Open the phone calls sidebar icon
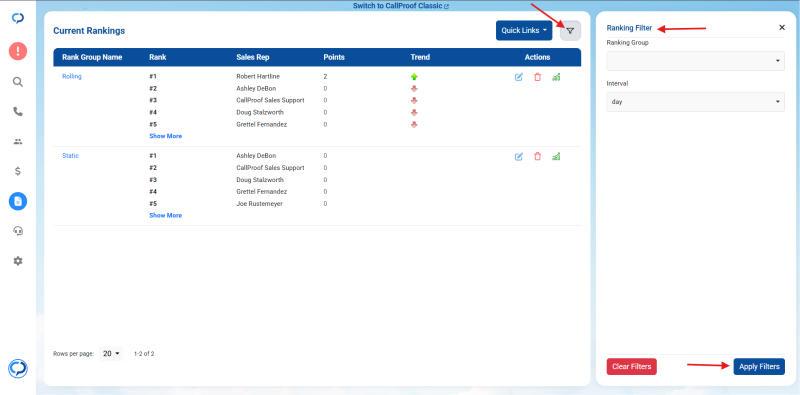 [x=18, y=112]
